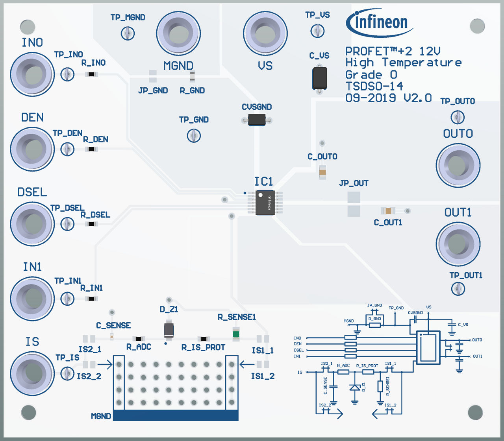Click the R_IN0 resistor component
The image size is (504, 441).
[x=91, y=74]
